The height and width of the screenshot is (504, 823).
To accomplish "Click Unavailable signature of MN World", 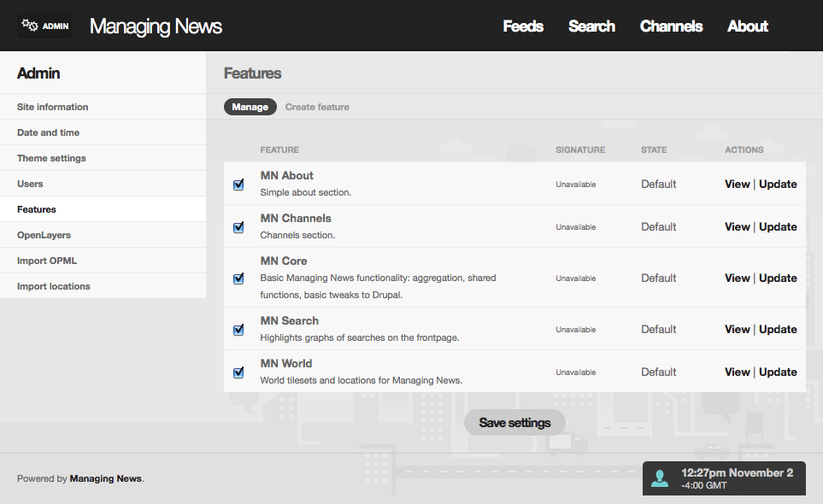I will (576, 372).
